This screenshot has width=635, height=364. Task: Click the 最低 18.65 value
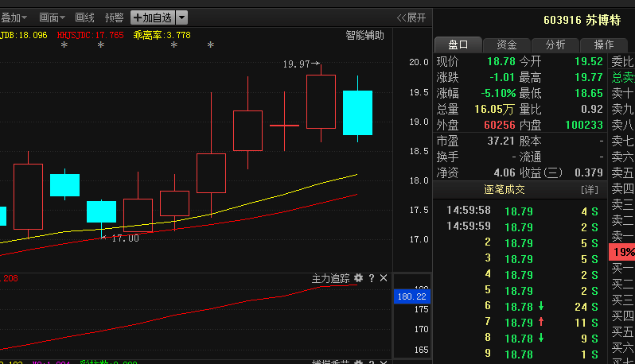pyautogui.click(x=589, y=94)
